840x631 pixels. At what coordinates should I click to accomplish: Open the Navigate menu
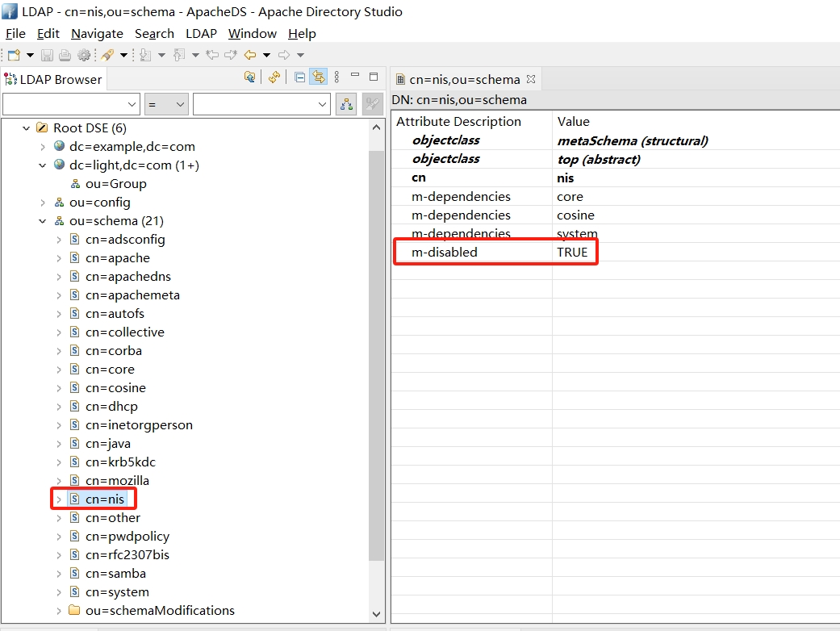pyautogui.click(x=97, y=34)
